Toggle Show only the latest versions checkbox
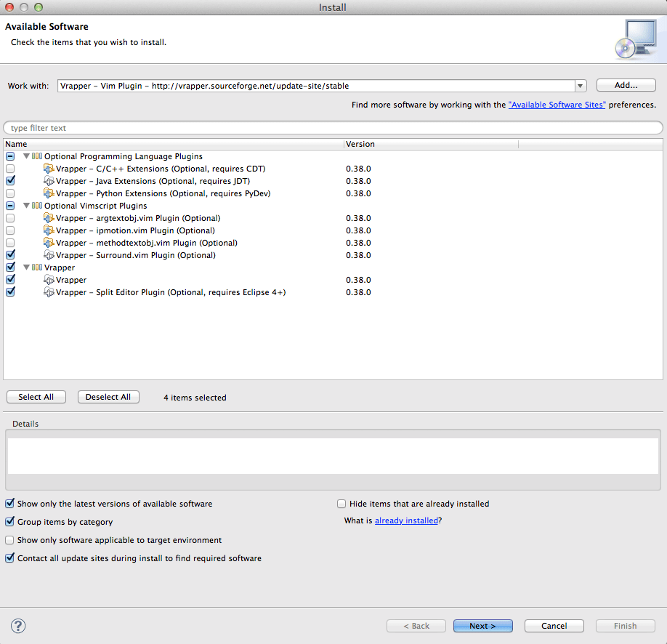 point(9,504)
